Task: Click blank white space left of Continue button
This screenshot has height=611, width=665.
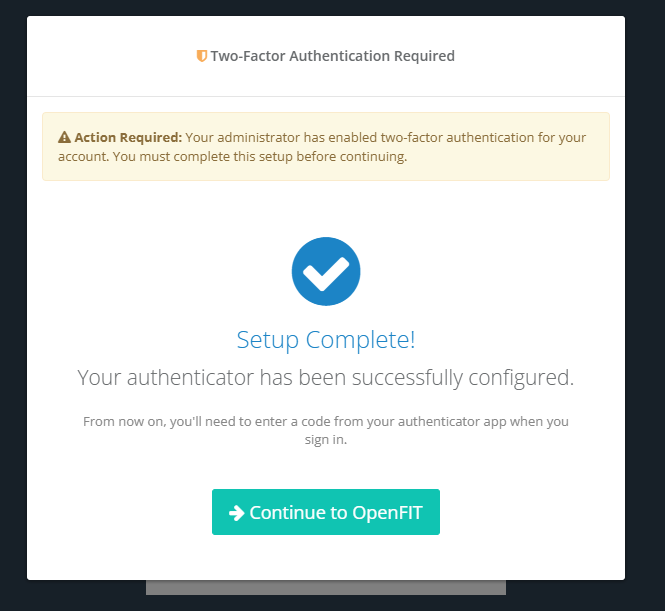Action: [120, 513]
